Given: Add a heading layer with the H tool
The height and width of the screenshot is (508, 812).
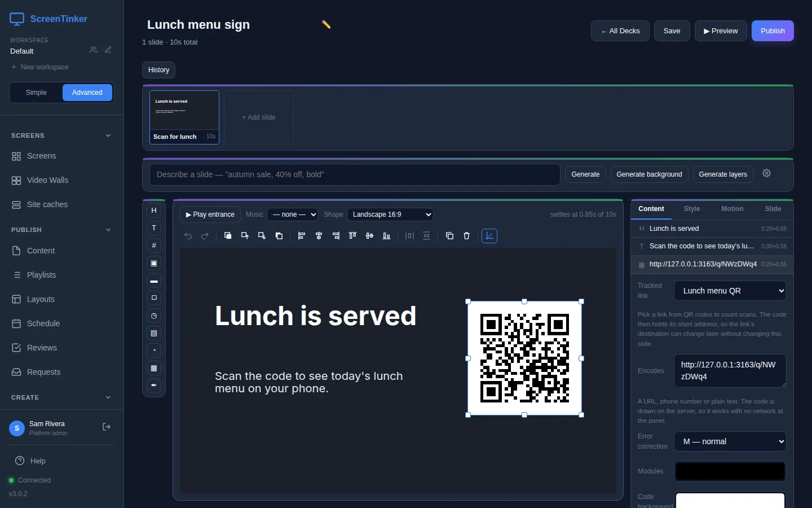Looking at the screenshot, I should pos(154,211).
